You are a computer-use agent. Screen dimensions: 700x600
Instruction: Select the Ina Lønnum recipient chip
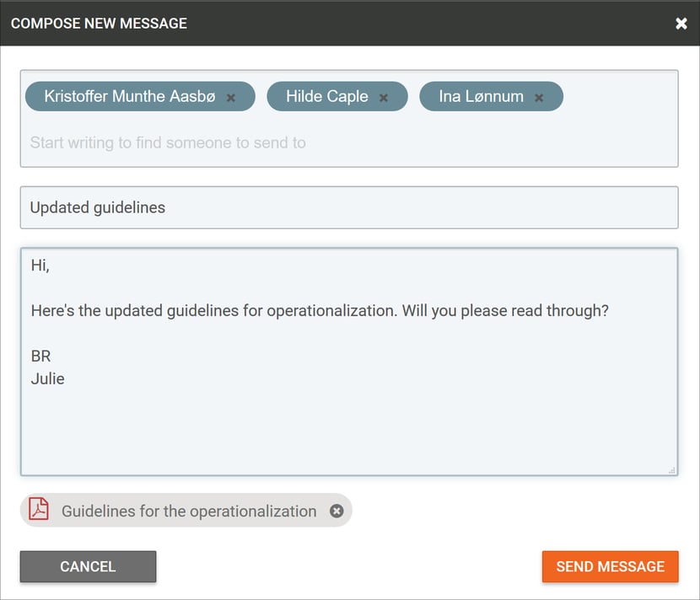tap(481, 96)
